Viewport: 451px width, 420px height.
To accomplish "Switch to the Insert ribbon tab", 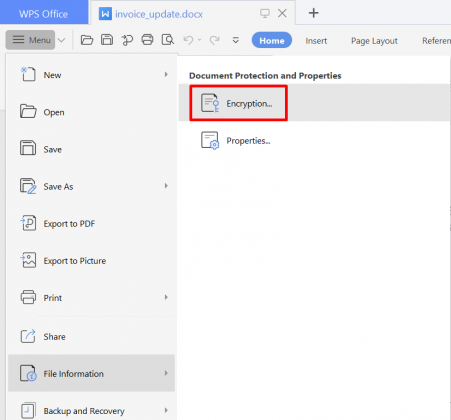I will coord(316,41).
